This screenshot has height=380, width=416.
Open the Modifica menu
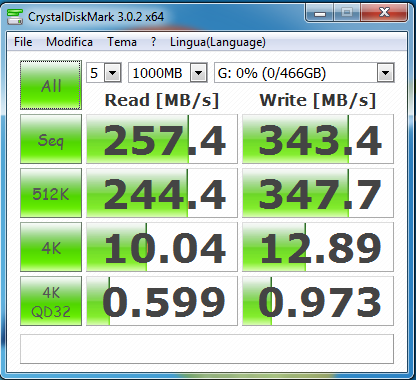[69, 42]
